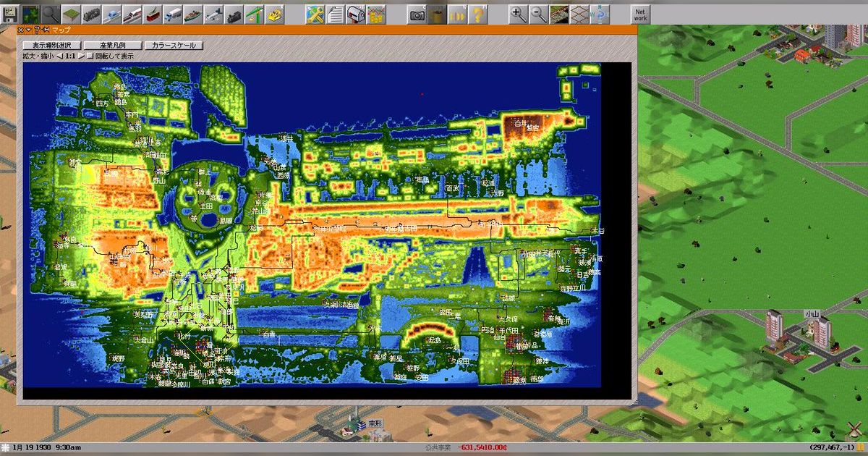Screen dimensions: 868x456
Task: Take a screenshot with camera icon
Action: (417, 13)
